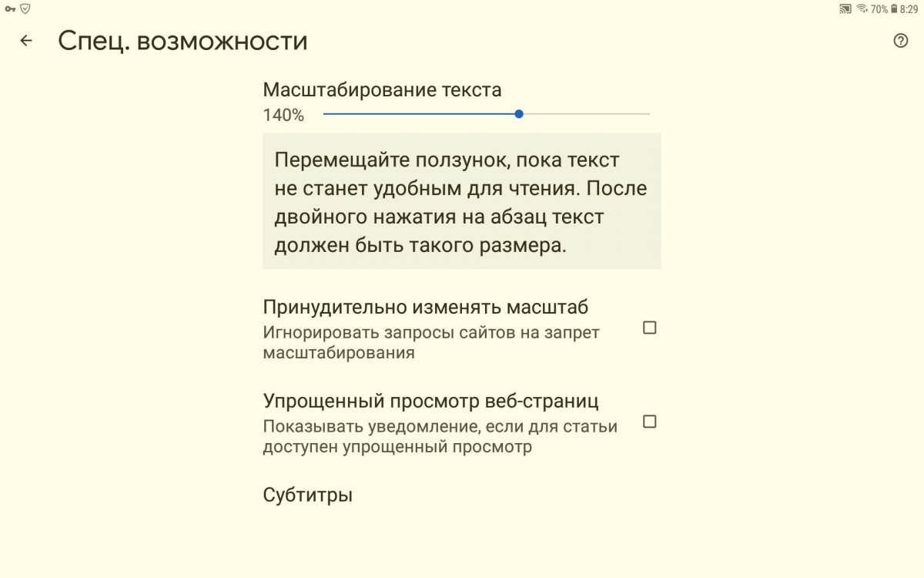Tap the Спец. возможности page title
Viewport: 924px width, 578px height.
(x=182, y=41)
